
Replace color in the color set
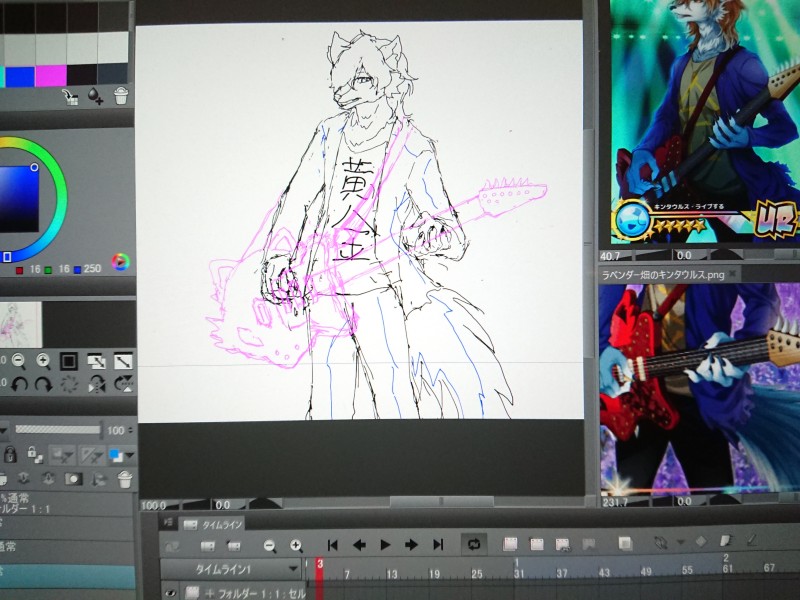[71, 96]
